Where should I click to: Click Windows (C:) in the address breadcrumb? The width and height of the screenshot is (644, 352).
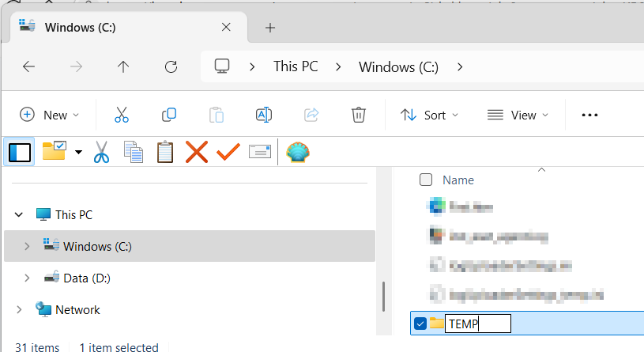point(398,67)
